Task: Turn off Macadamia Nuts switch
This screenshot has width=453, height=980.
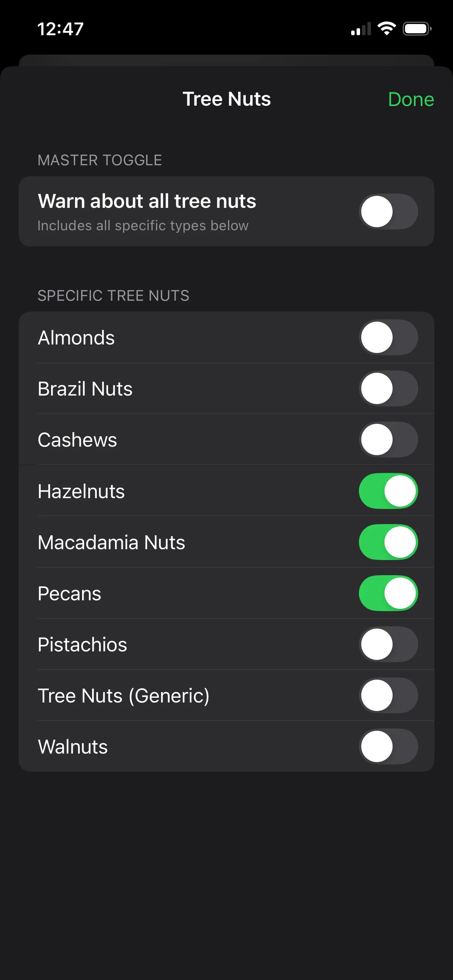Action: 388,542
